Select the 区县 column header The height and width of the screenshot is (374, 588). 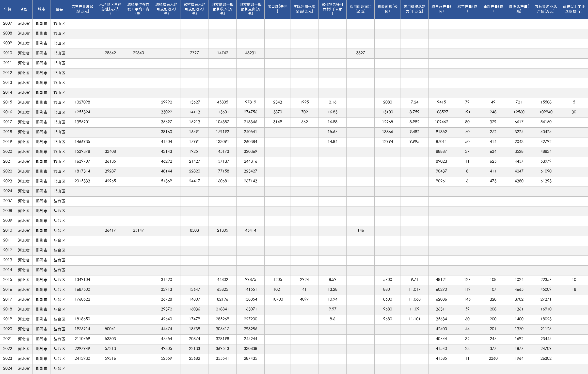tap(59, 9)
